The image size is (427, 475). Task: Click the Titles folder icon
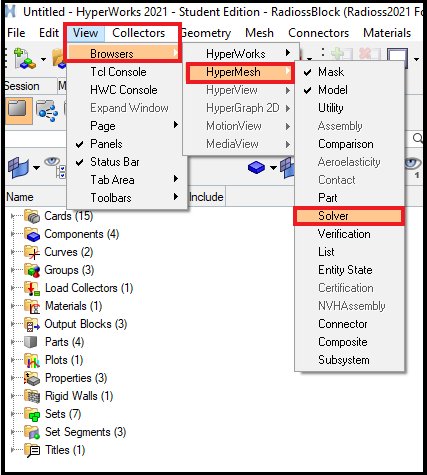(x=32, y=450)
